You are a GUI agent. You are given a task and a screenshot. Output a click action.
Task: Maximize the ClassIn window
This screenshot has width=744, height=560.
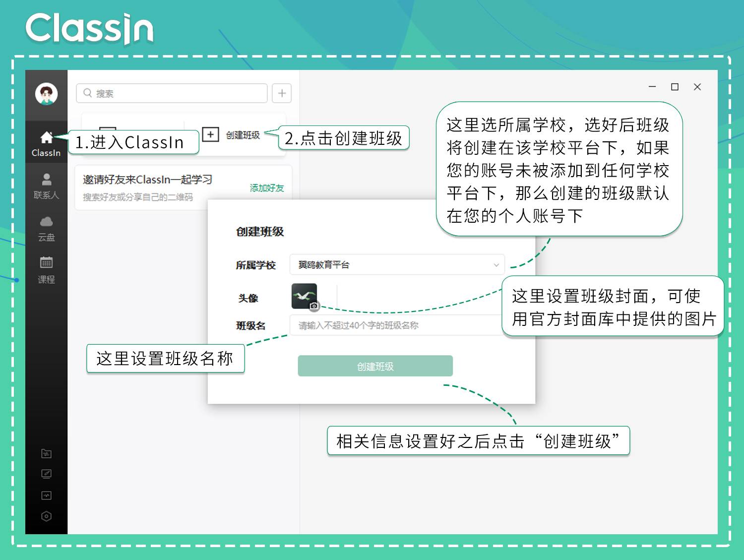(675, 87)
